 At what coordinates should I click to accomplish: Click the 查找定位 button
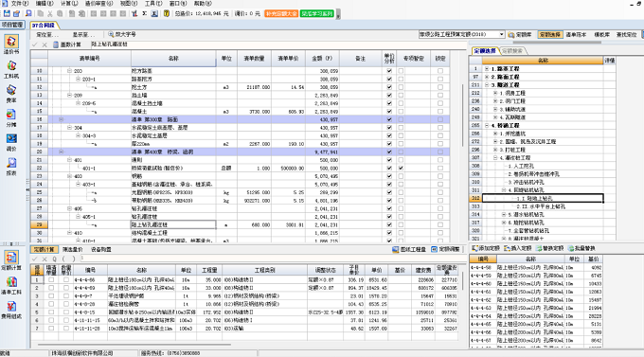click(x=626, y=34)
